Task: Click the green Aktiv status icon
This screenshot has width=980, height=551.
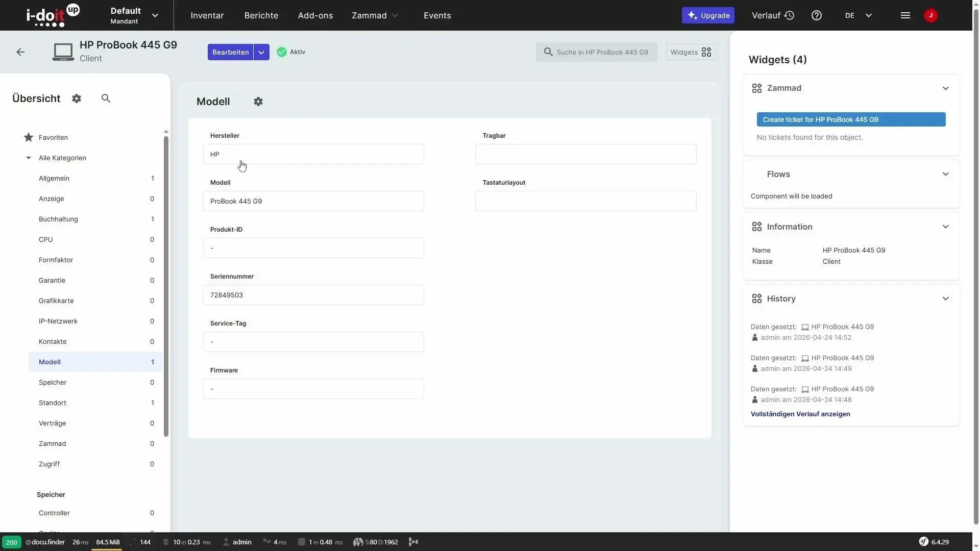Action: tap(282, 52)
